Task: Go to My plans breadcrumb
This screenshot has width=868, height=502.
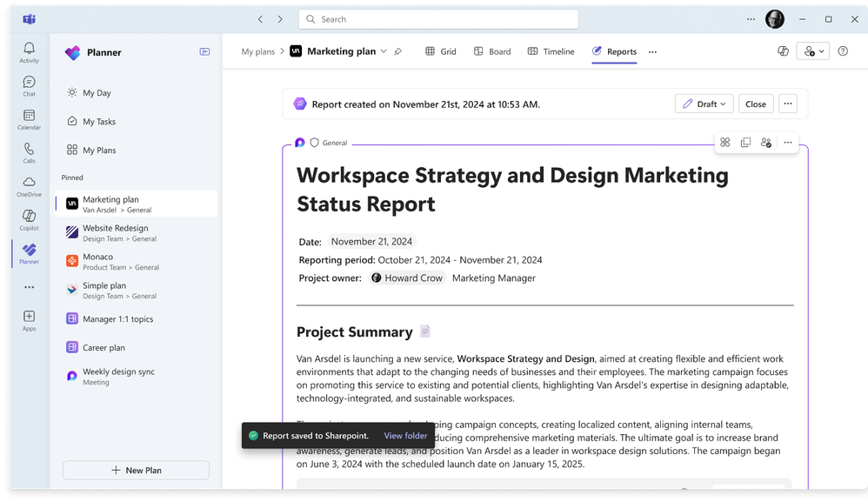Action: [258, 51]
